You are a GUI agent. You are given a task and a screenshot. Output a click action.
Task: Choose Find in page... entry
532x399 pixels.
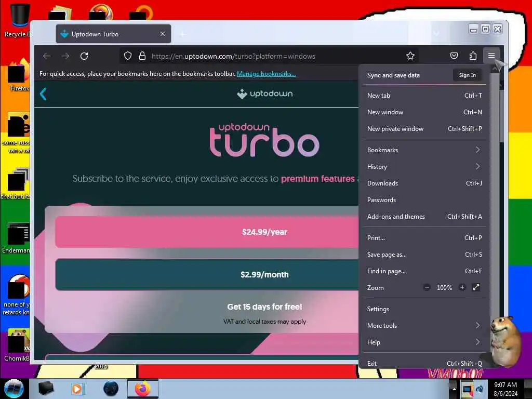pyautogui.click(x=424, y=271)
